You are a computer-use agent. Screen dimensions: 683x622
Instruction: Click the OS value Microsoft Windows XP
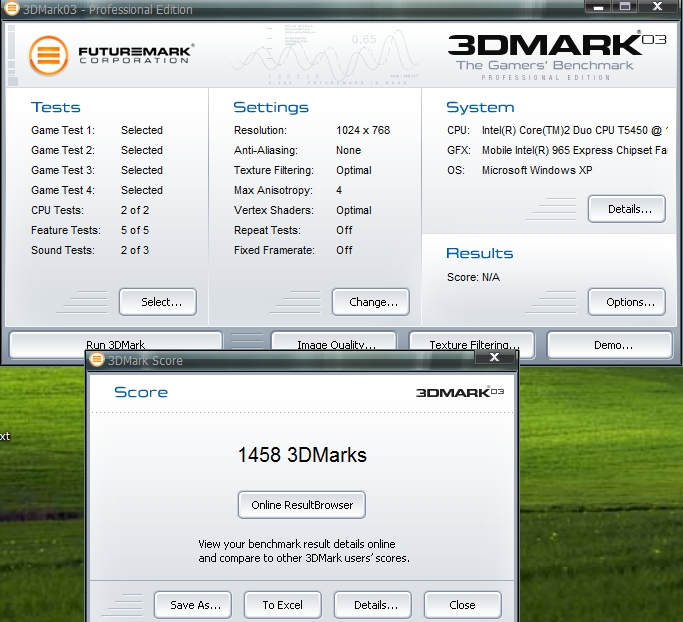[x=537, y=170]
